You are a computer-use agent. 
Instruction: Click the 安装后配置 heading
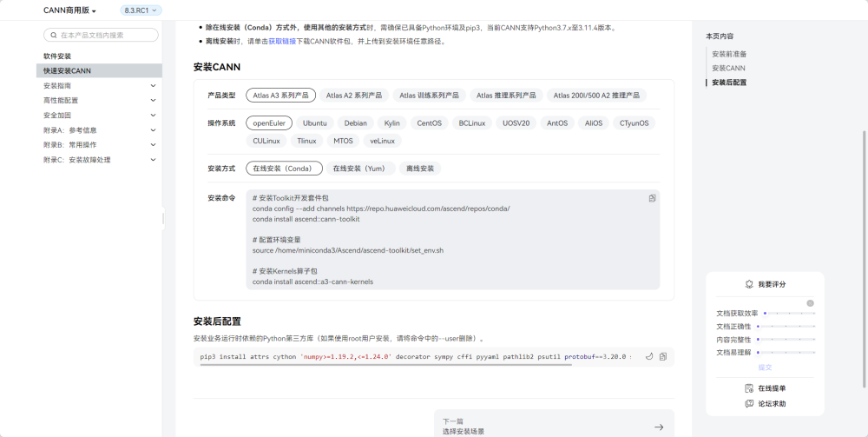(217, 321)
